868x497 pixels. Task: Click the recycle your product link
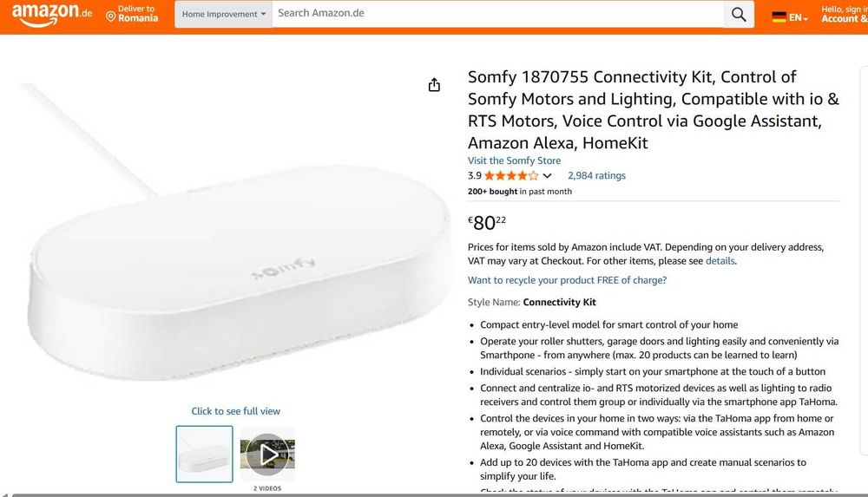pos(567,280)
